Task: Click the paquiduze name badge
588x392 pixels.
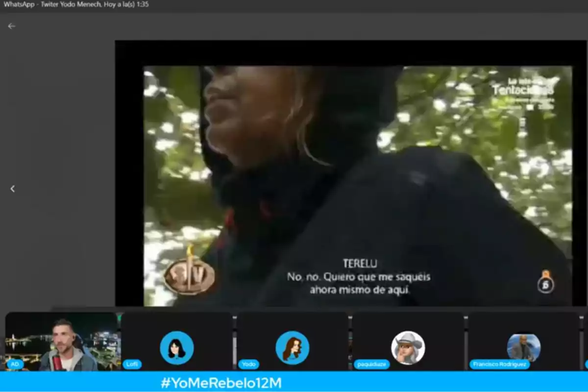Action: pos(372,364)
